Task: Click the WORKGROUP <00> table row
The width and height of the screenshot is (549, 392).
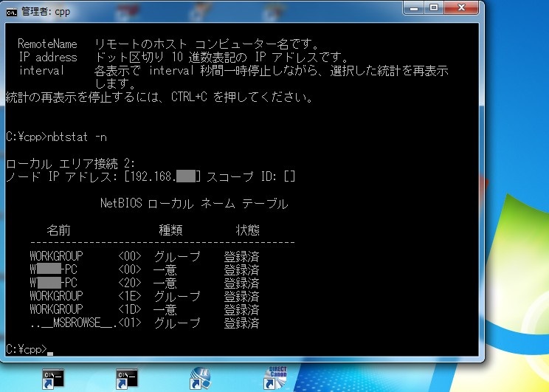Action: pos(144,256)
